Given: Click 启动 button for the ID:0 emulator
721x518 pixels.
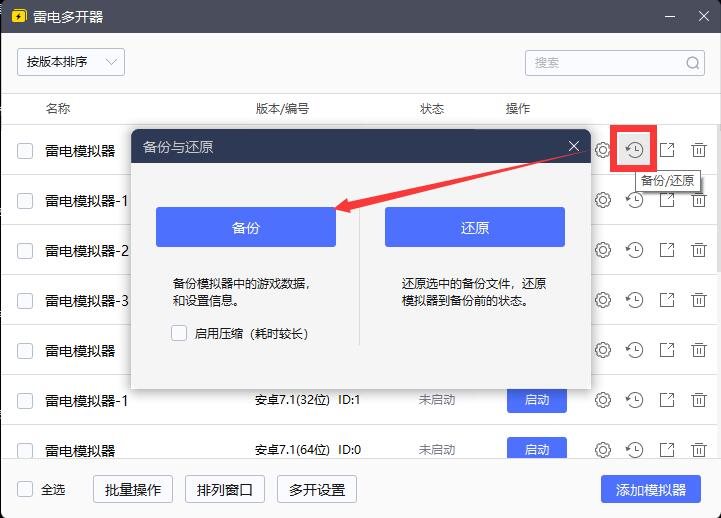Looking at the screenshot, I should (x=537, y=448).
